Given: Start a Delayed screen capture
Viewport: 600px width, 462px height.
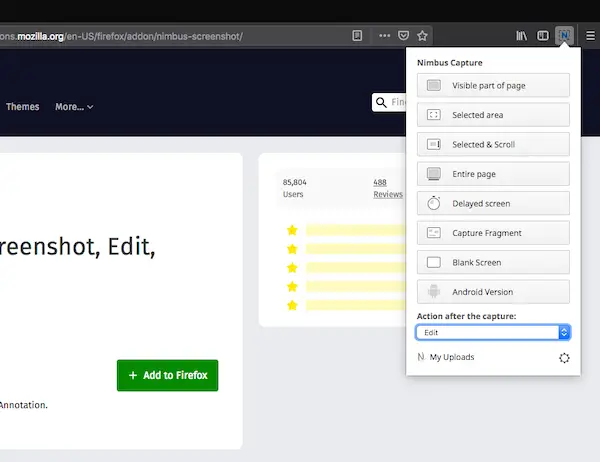Looking at the screenshot, I should point(493,203).
